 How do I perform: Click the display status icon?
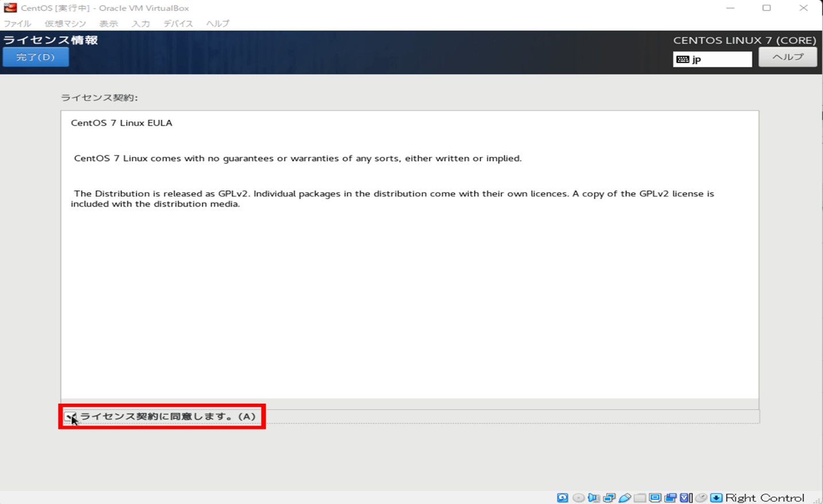(655, 498)
